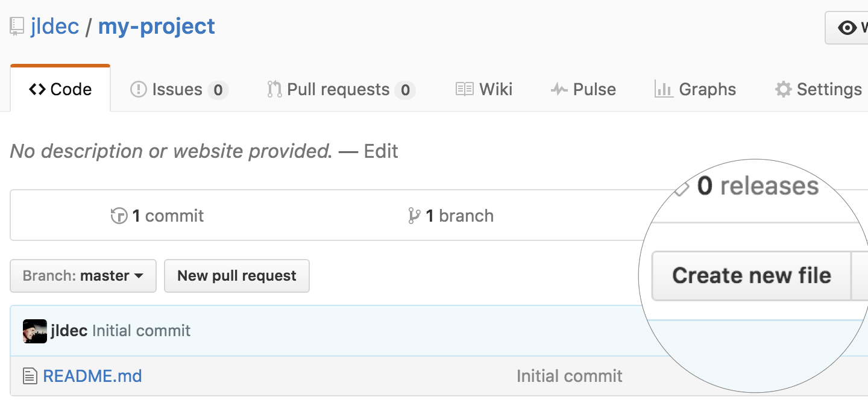The width and height of the screenshot is (868, 406).
Task: Click jldec's avatar on the commit row
Action: click(34, 330)
